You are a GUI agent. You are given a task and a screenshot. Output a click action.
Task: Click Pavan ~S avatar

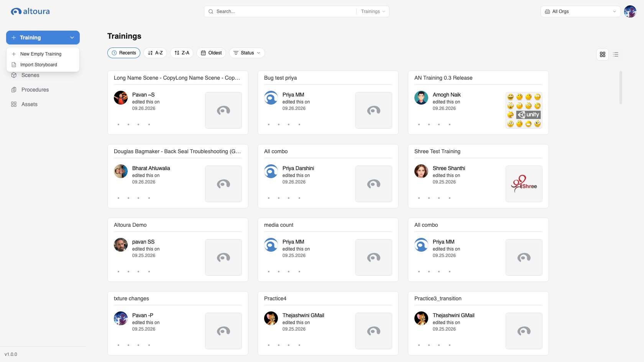tap(121, 98)
